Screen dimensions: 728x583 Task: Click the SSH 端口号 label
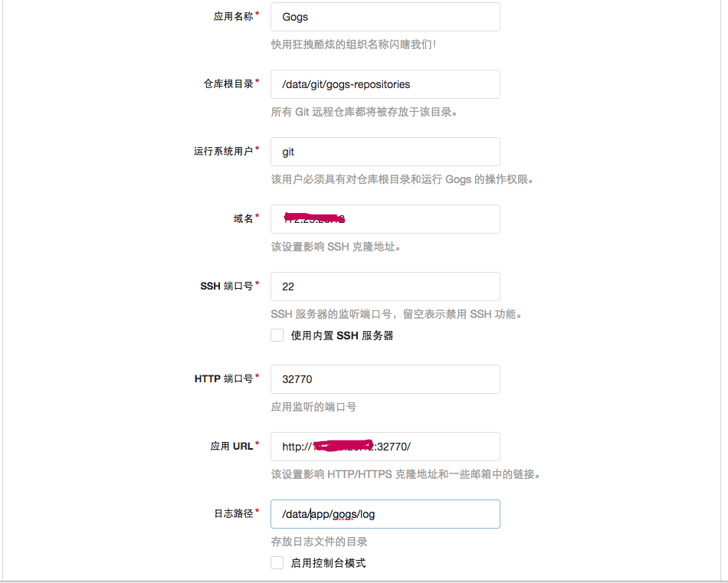227,286
